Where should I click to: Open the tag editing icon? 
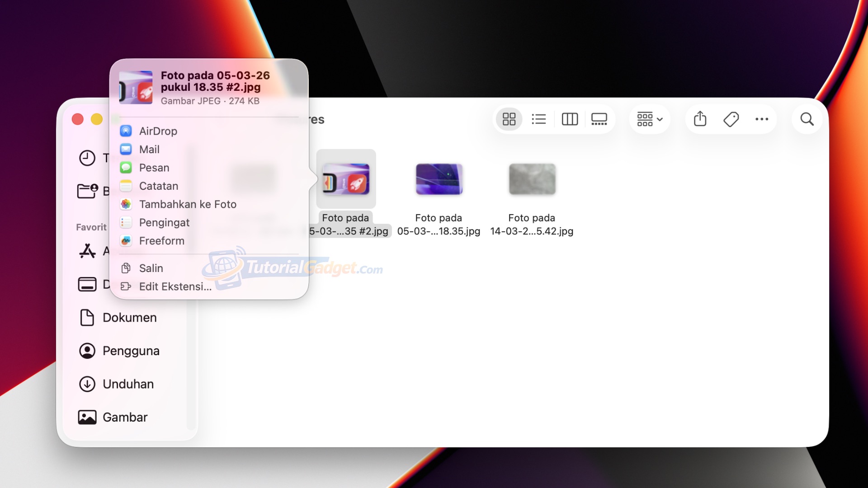[731, 119]
